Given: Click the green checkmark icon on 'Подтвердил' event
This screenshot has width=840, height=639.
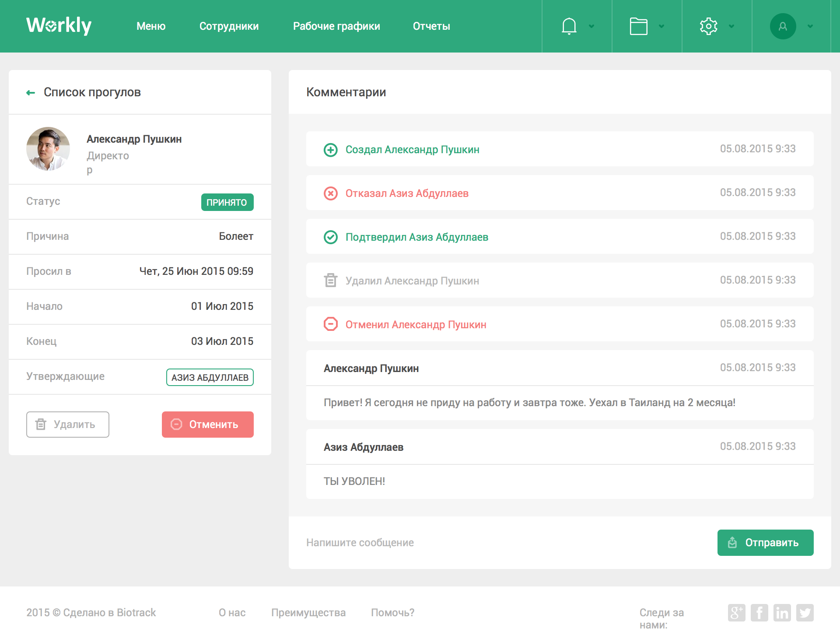Looking at the screenshot, I should tap(330, 237).
